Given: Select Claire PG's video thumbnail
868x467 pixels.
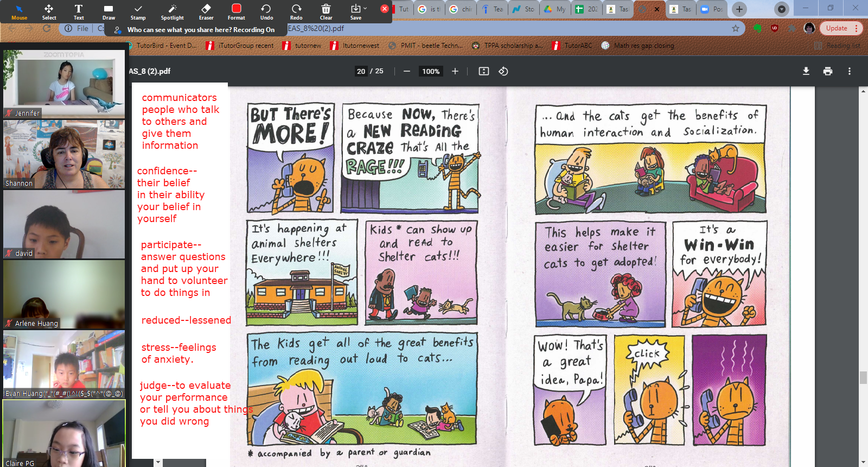Looking at the screenshot, I should tap(64, 434).
